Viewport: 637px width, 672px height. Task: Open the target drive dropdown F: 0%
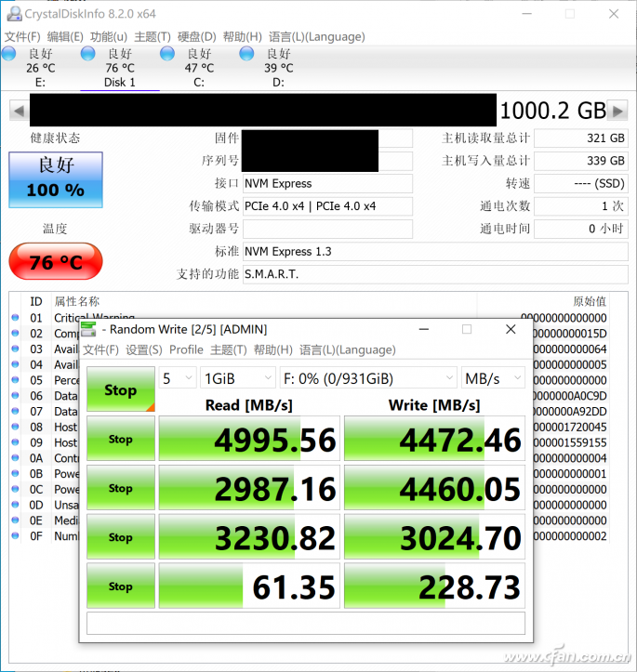point(368,378)
